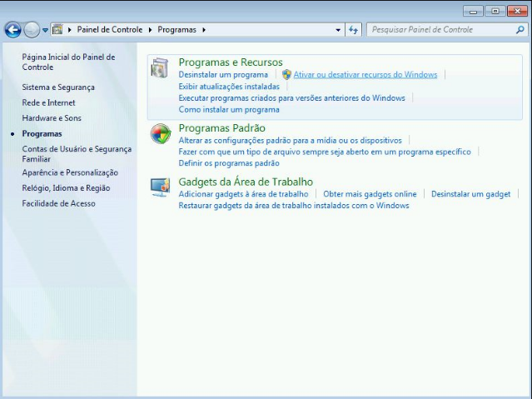
Task: Click the Programas Padrão icon
Action: click(161, 134)
